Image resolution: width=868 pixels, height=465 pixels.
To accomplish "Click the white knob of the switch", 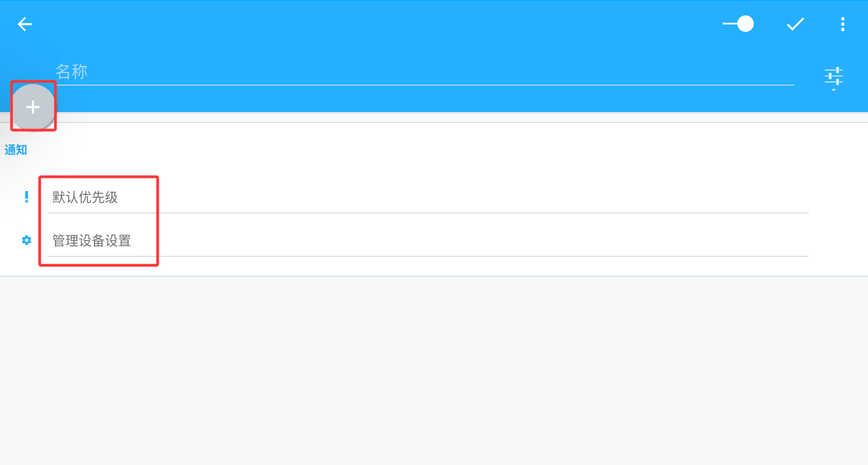I will (746, 24).
